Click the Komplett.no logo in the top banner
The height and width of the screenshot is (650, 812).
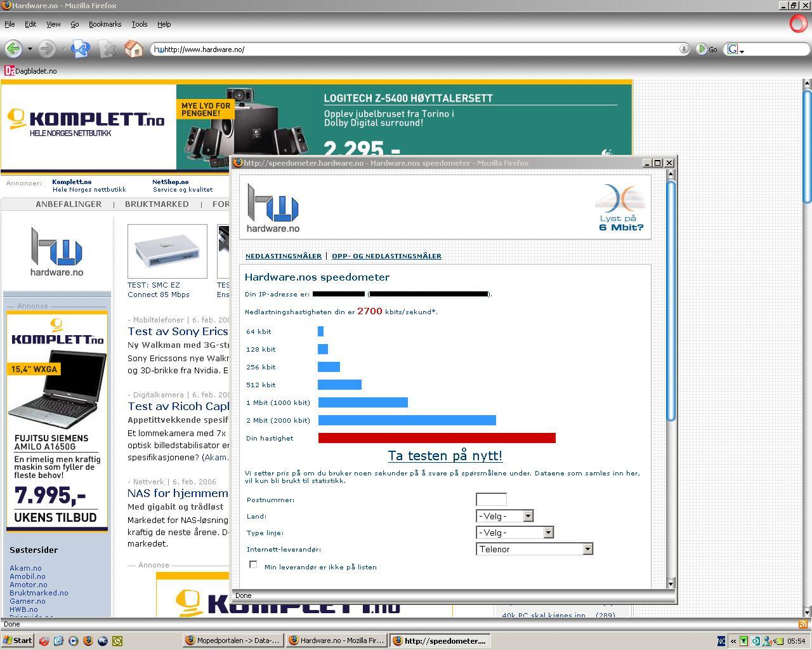86,123
